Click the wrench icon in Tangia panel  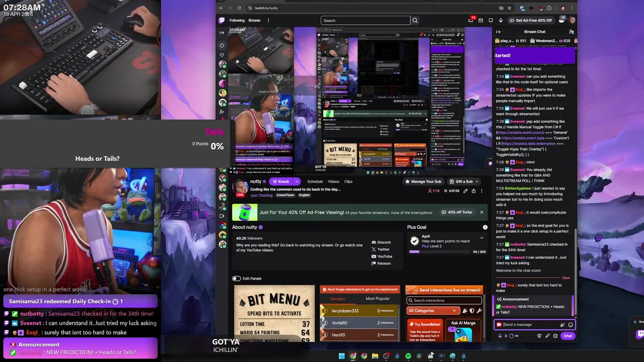(478, 311)
